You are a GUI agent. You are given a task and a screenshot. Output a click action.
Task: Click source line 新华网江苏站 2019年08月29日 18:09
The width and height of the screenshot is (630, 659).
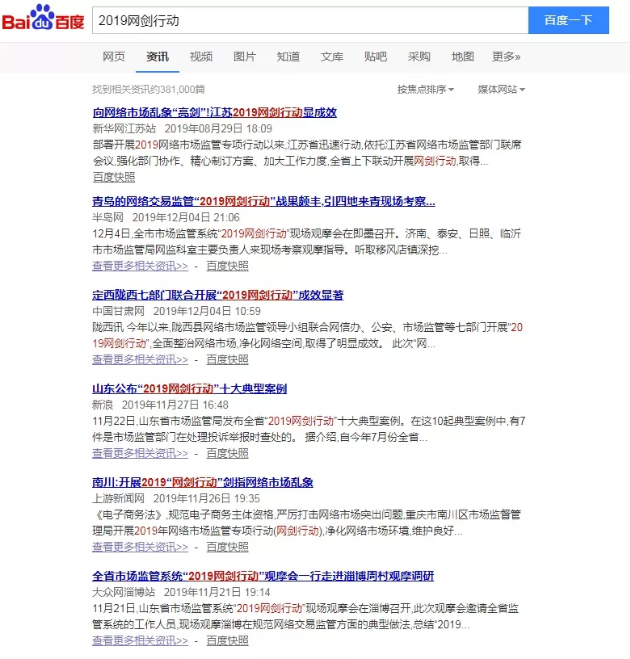tap(182, 129)
